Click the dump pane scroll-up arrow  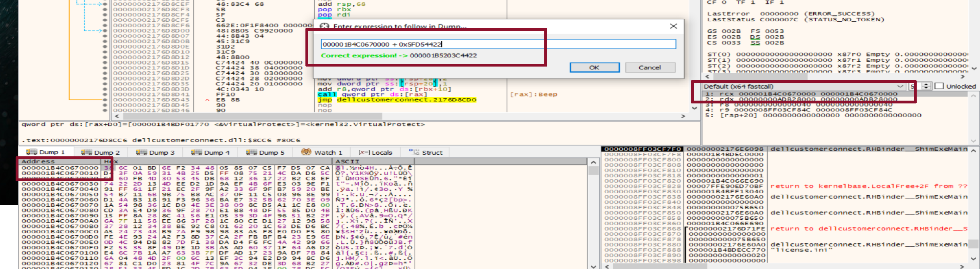[x=593, y=162]
